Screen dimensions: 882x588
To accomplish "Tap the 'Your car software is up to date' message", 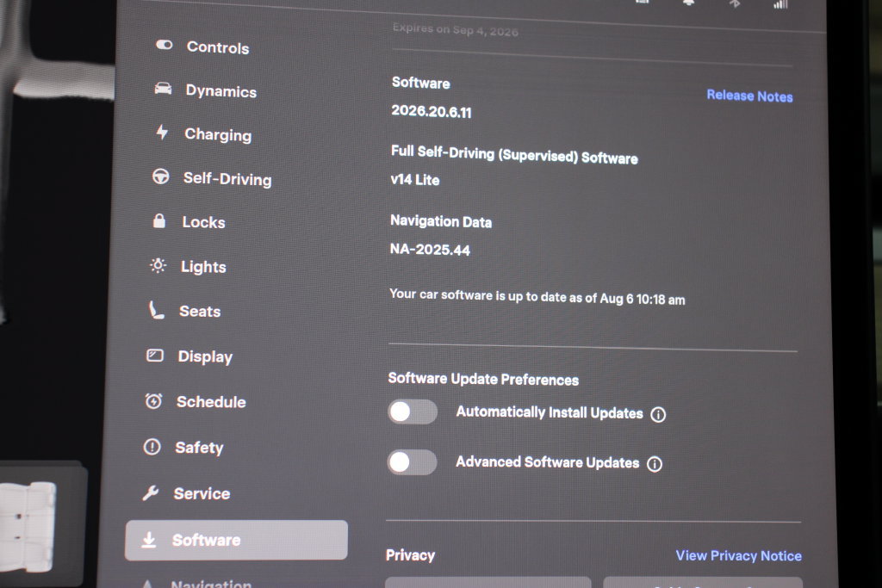I will coord(537,296).
